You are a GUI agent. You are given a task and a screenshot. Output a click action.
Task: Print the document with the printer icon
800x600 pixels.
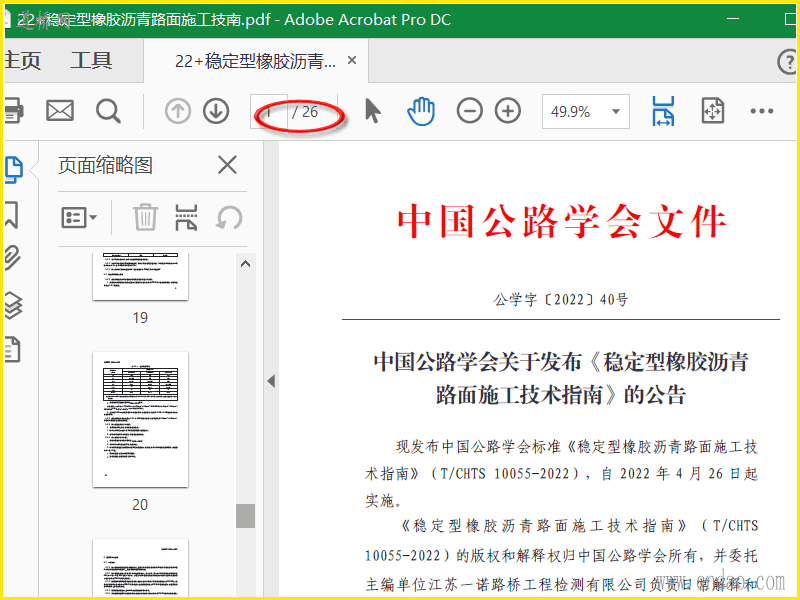pyautogui.click(x=14, y=111)
